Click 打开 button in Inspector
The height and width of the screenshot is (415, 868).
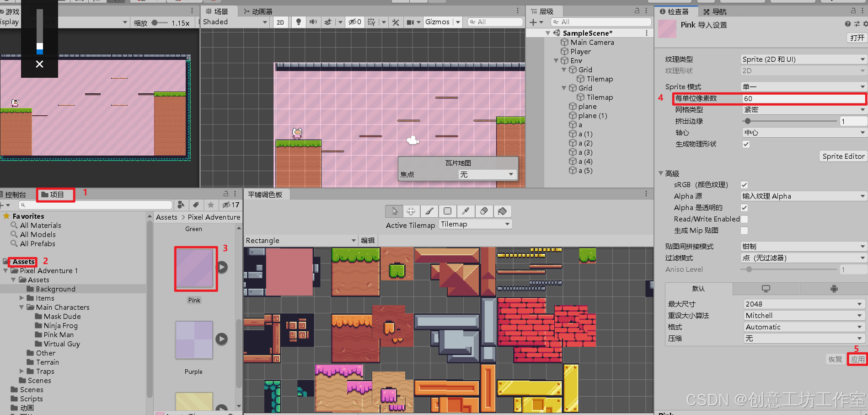coord(857,38)
